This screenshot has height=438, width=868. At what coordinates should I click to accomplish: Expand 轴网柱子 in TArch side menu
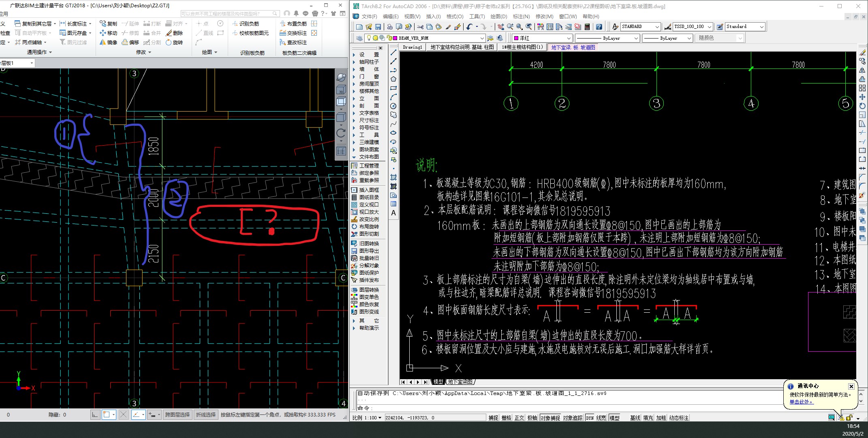(x=367, y=62)
